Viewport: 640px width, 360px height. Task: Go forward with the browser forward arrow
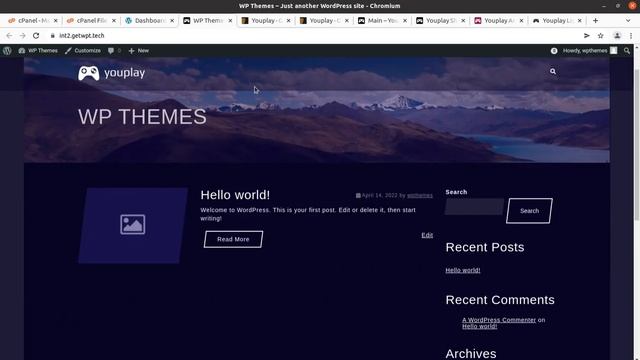point(22,36)
